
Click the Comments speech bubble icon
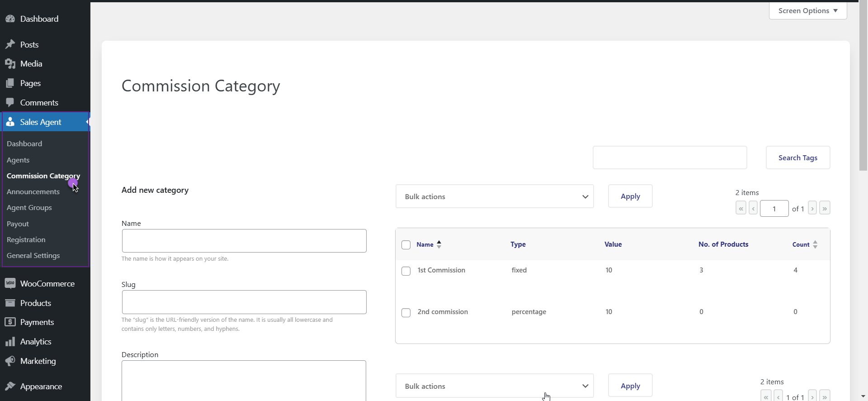pyautogui.click(x=10, y=103)
